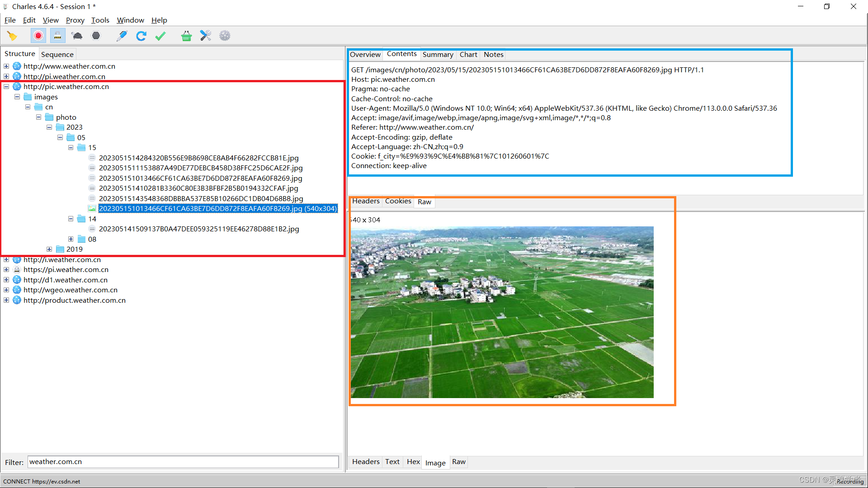Viewport: 868px width, 488px height.
Task: Open Settings gear icon in toolbar
Action: pos(225,36)
